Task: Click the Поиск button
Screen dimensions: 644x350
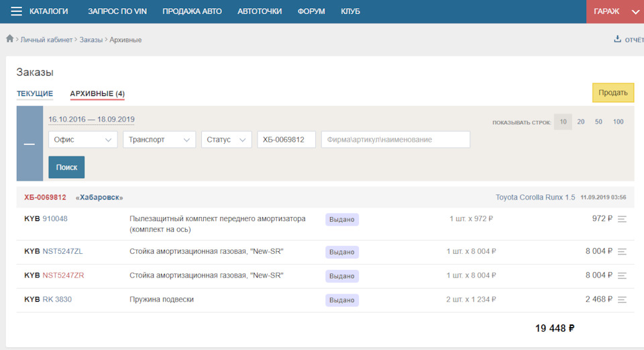Action: pyautogui.click(x=66, y=167)
